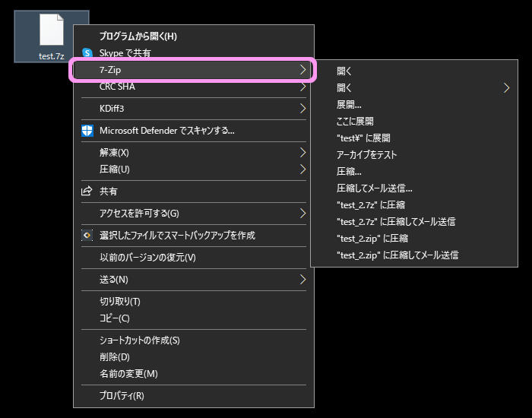Expand the chevron arrow on 解凍(X) row
Viewport: 532px width, 418px height.
(302, 153)
